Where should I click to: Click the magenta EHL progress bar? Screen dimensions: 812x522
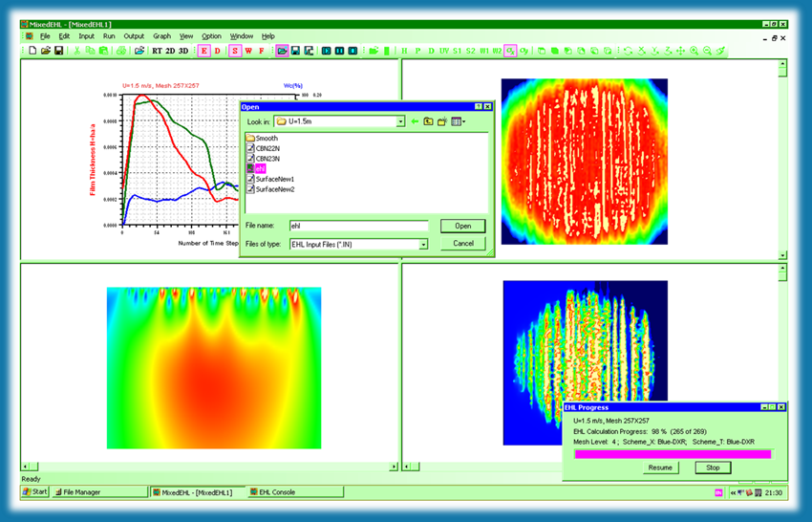(x=673, y=454)
